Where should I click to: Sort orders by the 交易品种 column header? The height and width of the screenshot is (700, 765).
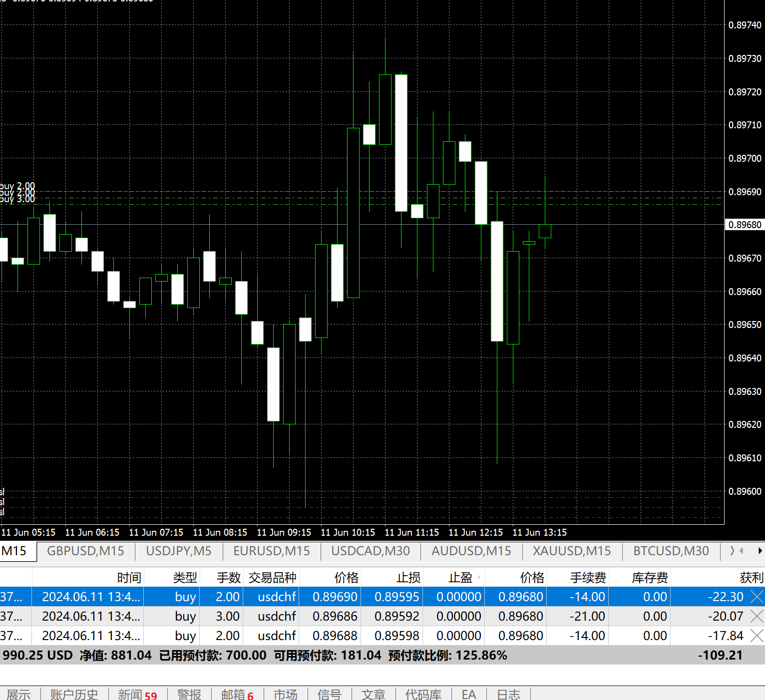click(271, 578)
